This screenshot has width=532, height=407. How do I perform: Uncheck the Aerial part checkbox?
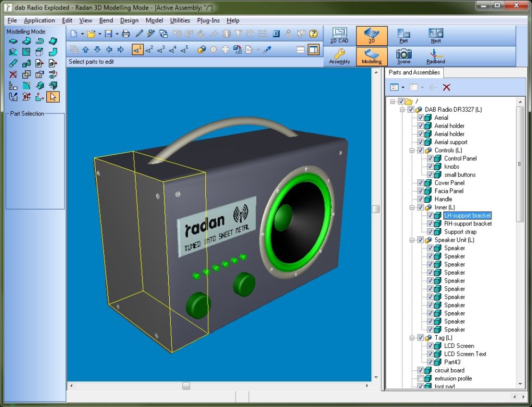click(420, 118)
